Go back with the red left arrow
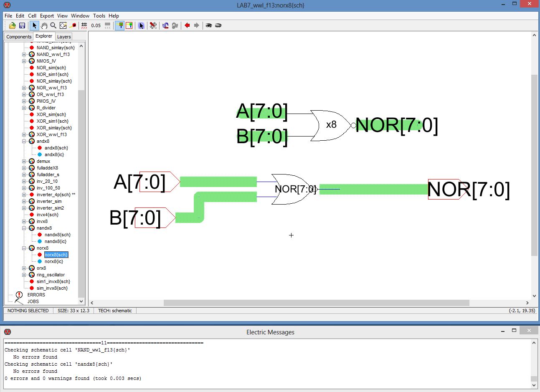This screenshot has width=540, height=392. tap(187, 25)
